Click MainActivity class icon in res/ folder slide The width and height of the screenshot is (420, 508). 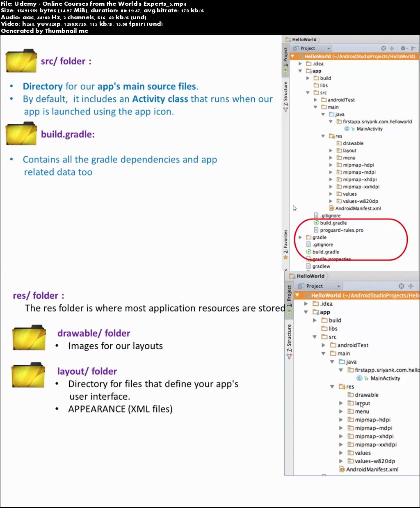[359, 378]
